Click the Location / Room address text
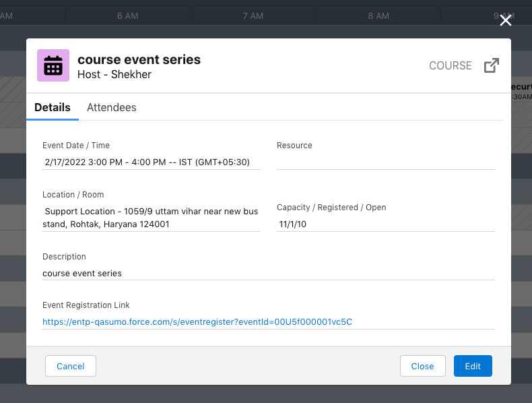532x403 pixels. coord(151,218)
